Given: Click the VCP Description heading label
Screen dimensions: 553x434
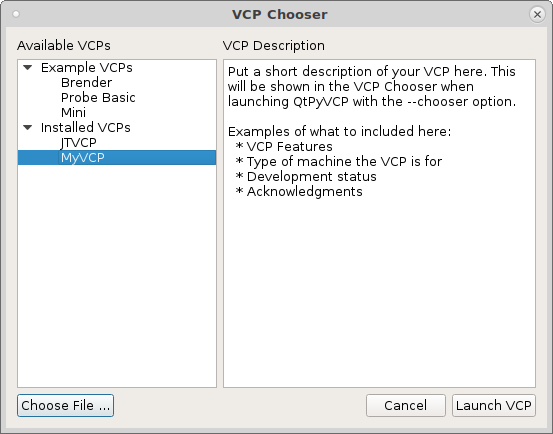Looking at the screenshot, I should click(x=274, y=45).
